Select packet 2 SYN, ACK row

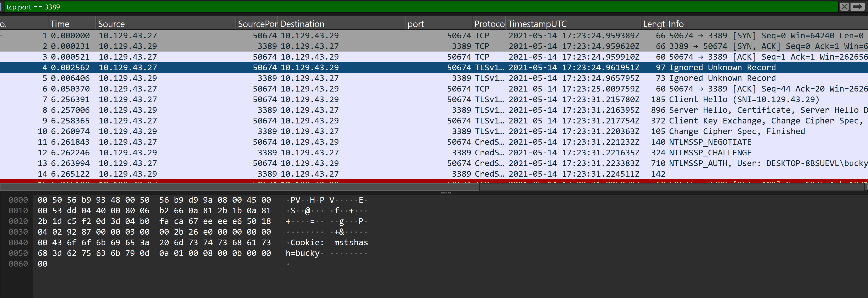point(434,46)
